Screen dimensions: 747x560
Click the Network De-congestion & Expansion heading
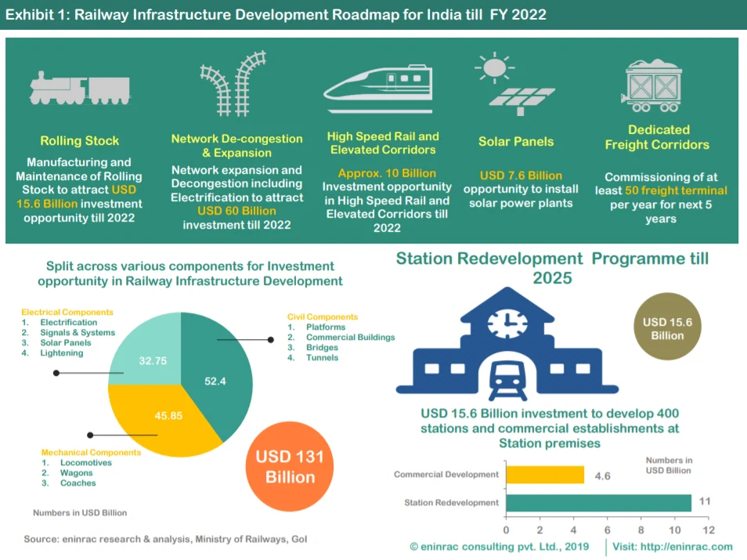click(236, 145)
